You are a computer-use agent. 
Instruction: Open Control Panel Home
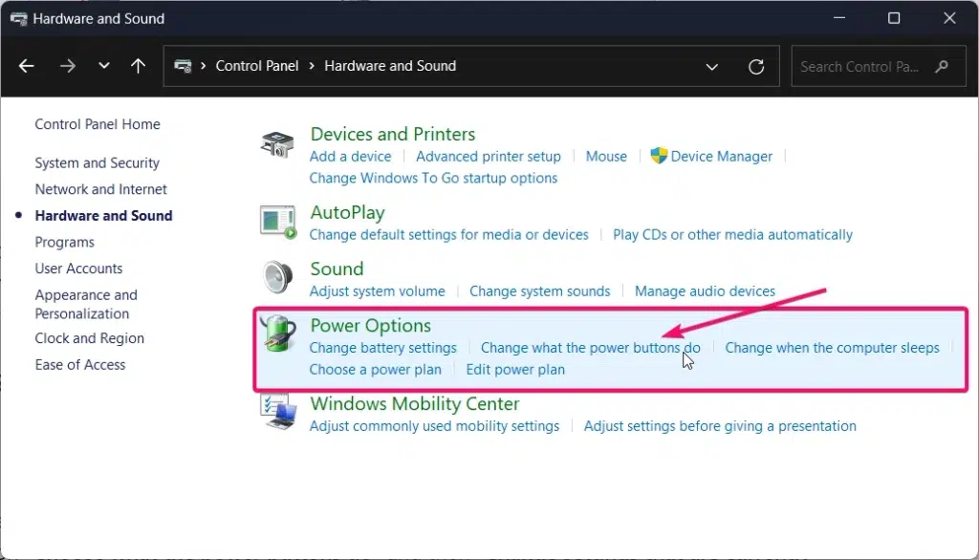[x=98, y=124]
